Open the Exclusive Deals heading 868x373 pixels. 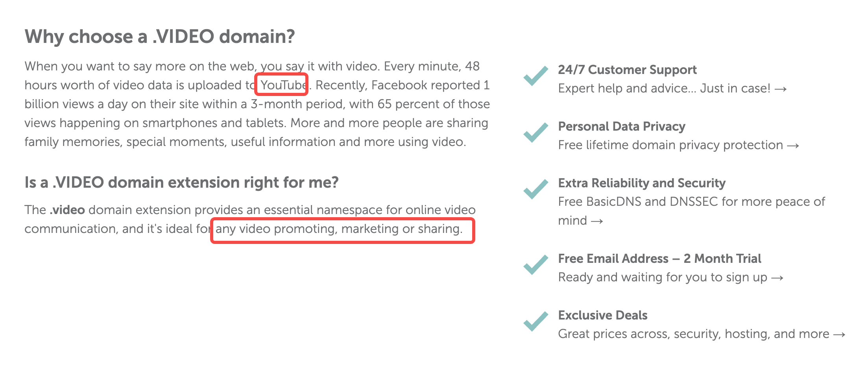[x=603, y=315]
